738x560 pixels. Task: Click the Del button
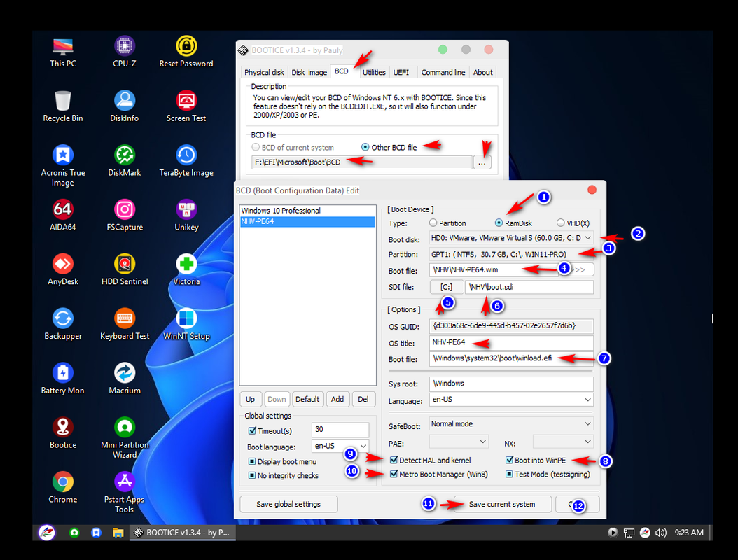click(363, 399)
